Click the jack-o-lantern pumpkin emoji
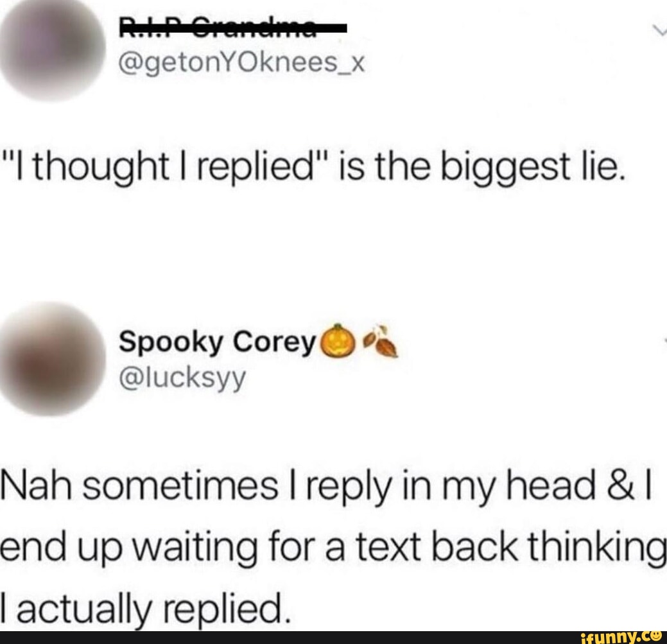 (x=340, y=340)
